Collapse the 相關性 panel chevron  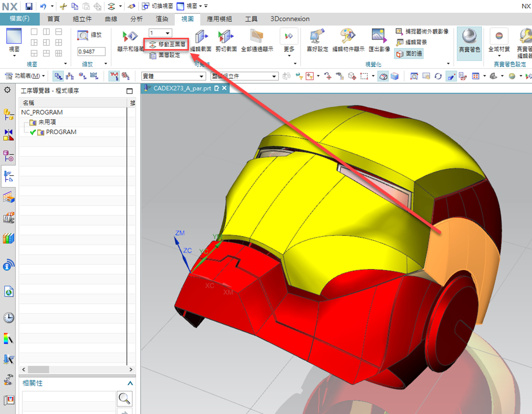[130, 383]
